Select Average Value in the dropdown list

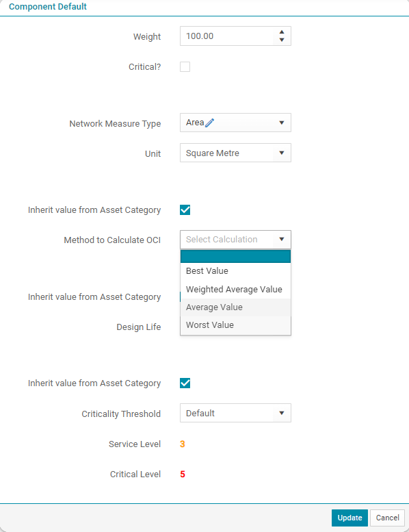pos(235,307)
